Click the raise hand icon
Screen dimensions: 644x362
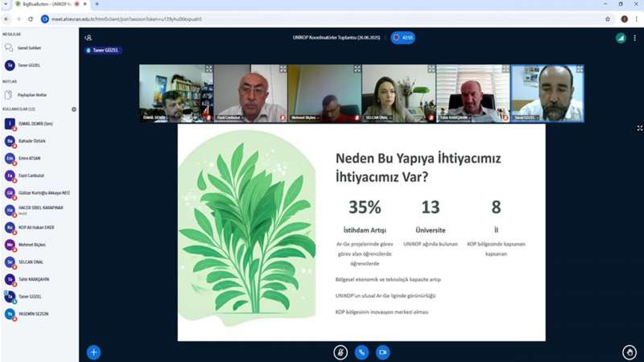click(630, 352)
